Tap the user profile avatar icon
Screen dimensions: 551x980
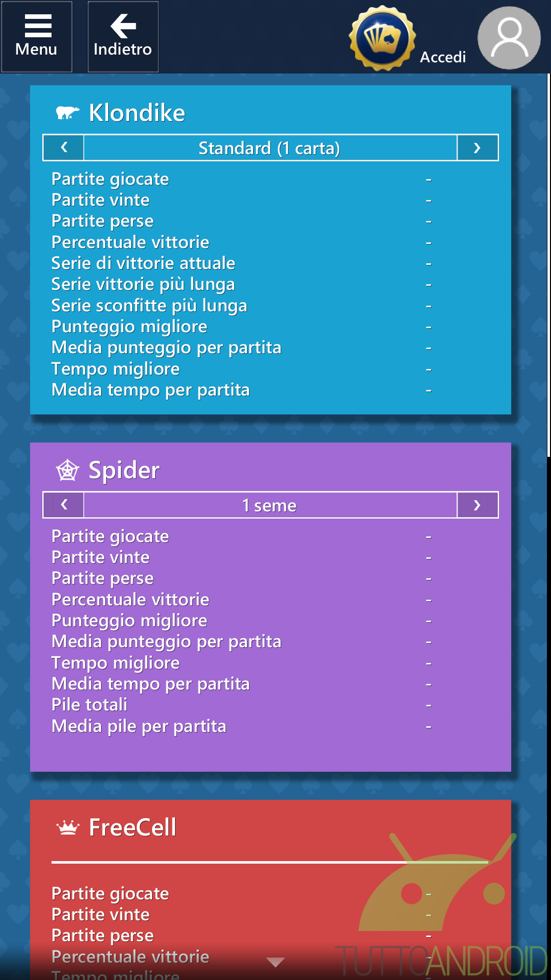[x=509, y=38]
